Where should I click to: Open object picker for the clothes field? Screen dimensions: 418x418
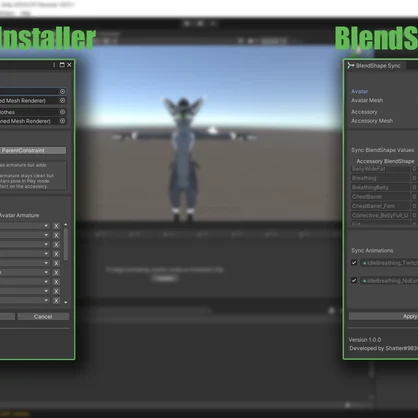tap(62, 112)
